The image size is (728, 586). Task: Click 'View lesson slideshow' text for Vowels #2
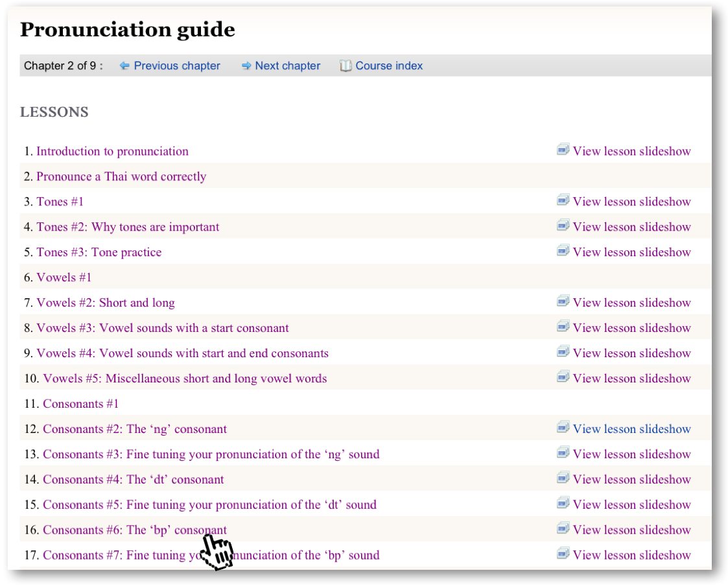click(631, 303)
